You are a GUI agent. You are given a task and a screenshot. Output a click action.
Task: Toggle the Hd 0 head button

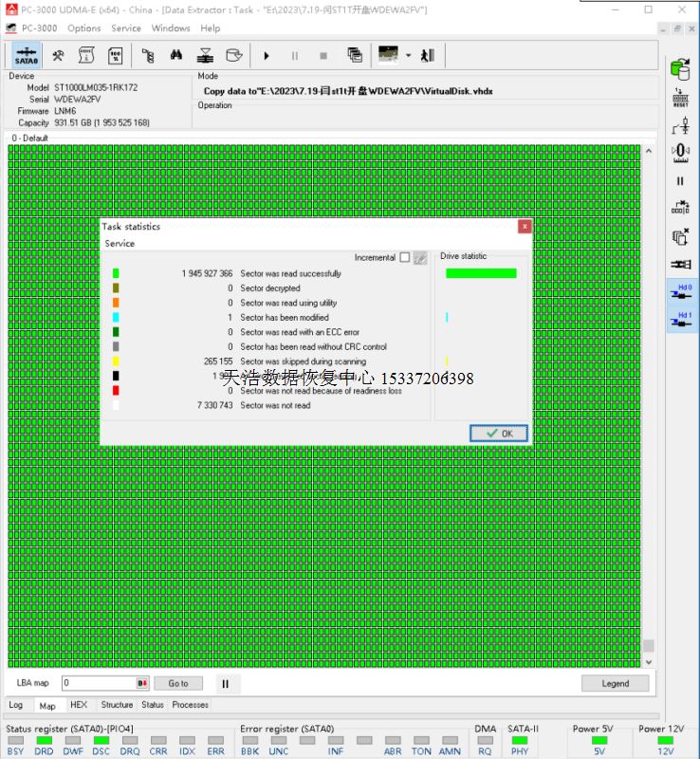coord(680,291)
